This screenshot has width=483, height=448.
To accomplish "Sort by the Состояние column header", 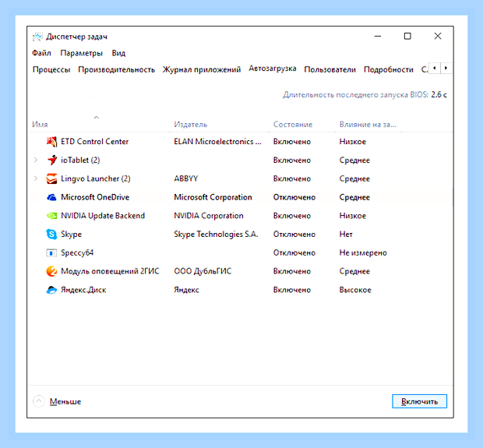I will tap(293, 125).
